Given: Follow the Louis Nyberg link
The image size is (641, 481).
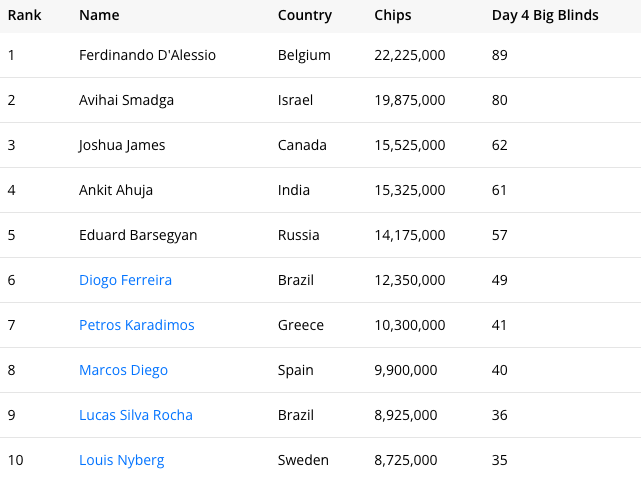Looking at the screenshot, I should (121, 460).
